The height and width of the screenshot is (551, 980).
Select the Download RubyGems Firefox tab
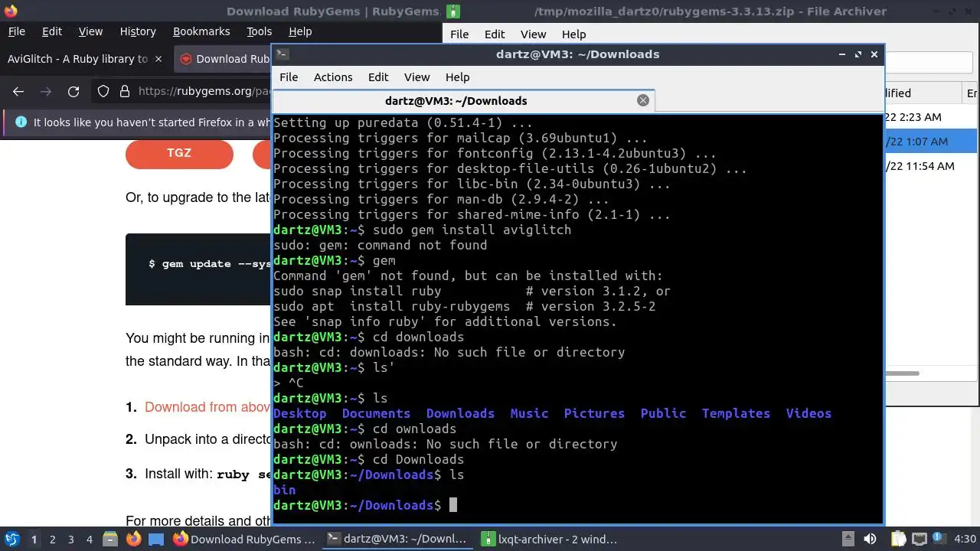click(x=224, y=59)
